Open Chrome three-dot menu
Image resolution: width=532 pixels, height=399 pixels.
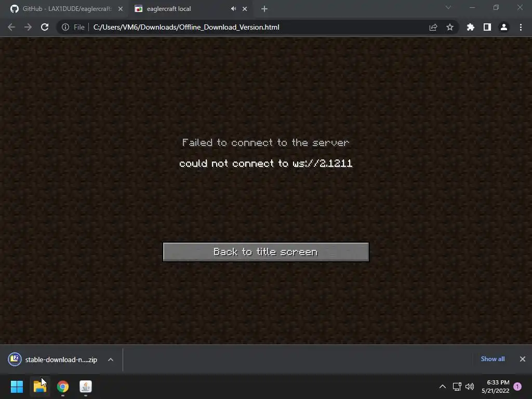point(521,27)
